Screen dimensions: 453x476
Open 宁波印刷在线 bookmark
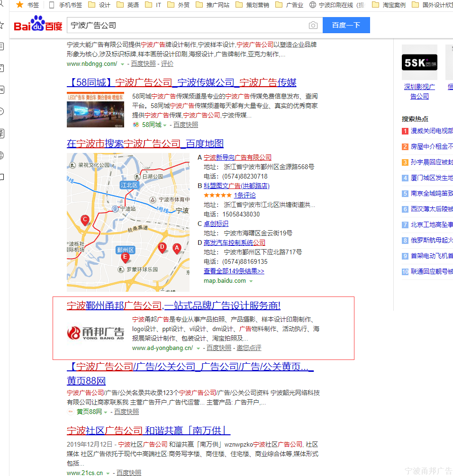(337, 5)
